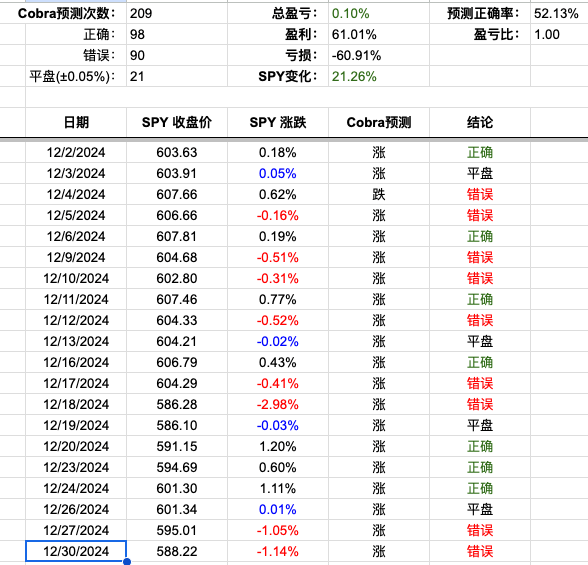Click the red -0.51% change cell
This screenshot has width=588, height=565.
pyautogui.click(x=278, y=257)
